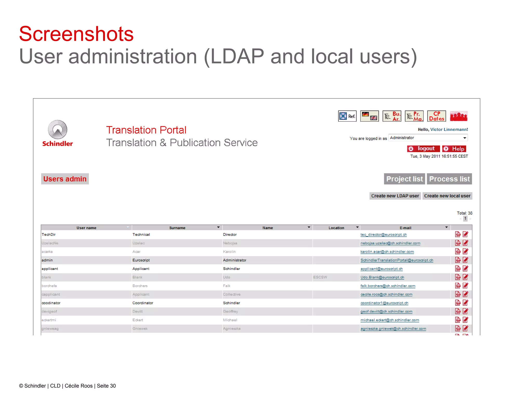Click the ESCSW location cell
This screenshot has height=399, width=532.
point(336,277)
